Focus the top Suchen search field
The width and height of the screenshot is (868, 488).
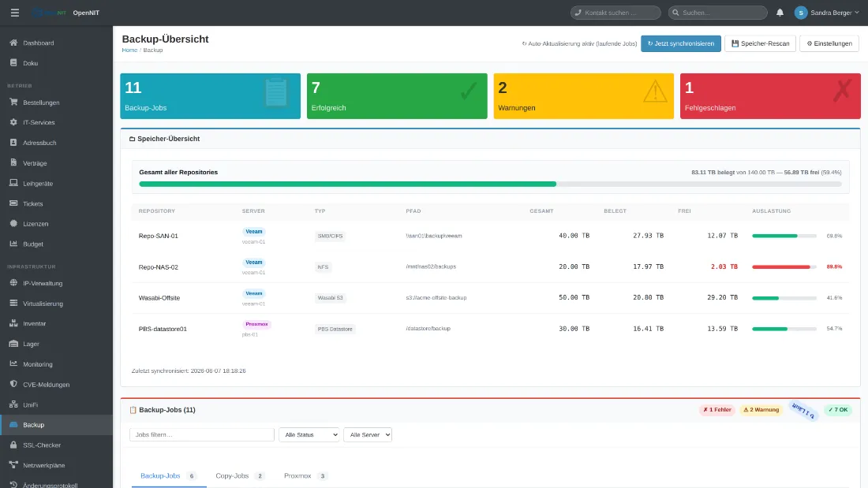[717, 13]
